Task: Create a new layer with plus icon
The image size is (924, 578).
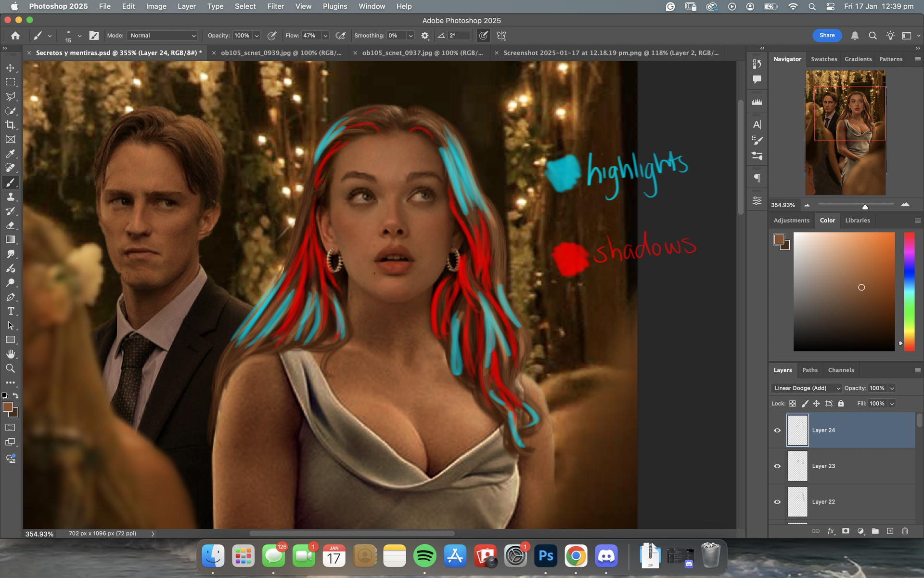Action: click(x=890, y=531)
